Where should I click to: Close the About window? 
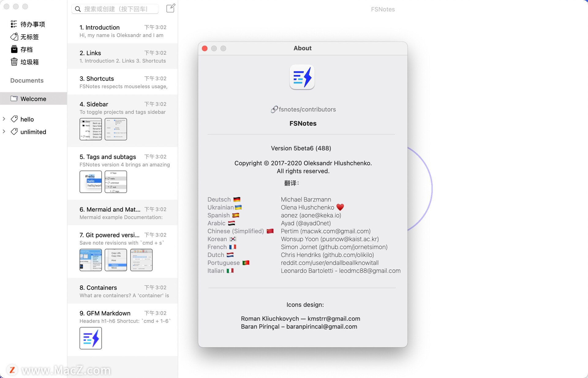205,48
